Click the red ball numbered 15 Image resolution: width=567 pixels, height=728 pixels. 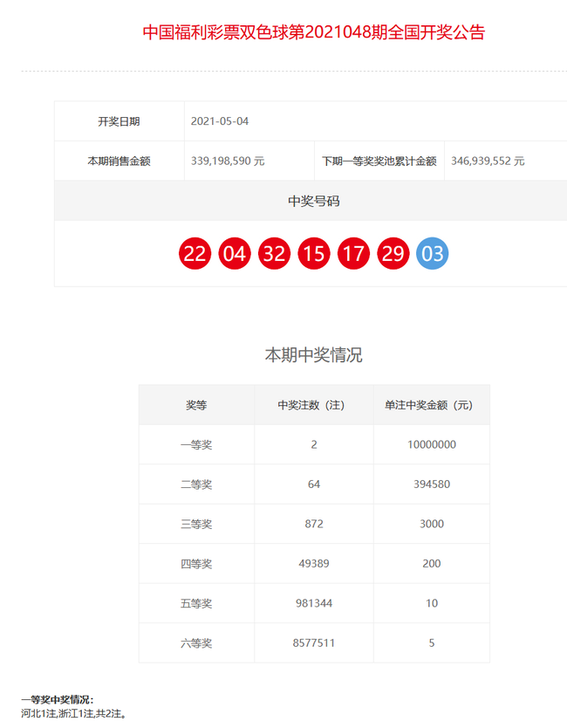click(313, 254)
